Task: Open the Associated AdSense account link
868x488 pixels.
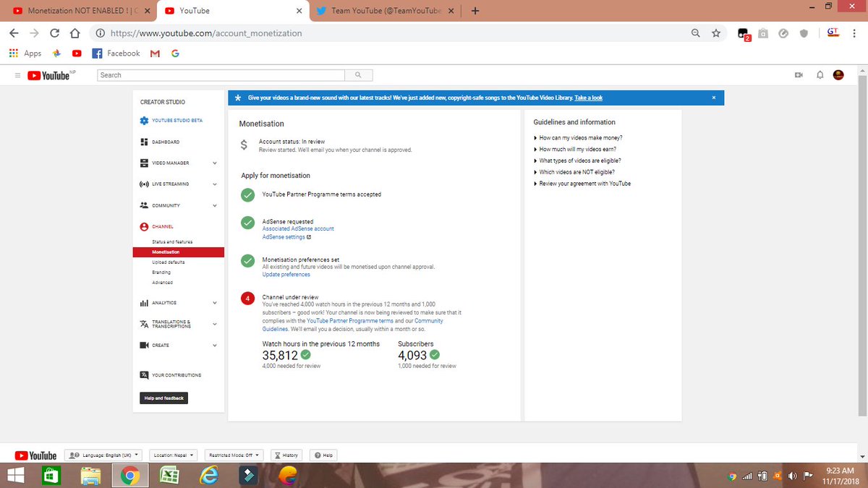Action: 298,228
